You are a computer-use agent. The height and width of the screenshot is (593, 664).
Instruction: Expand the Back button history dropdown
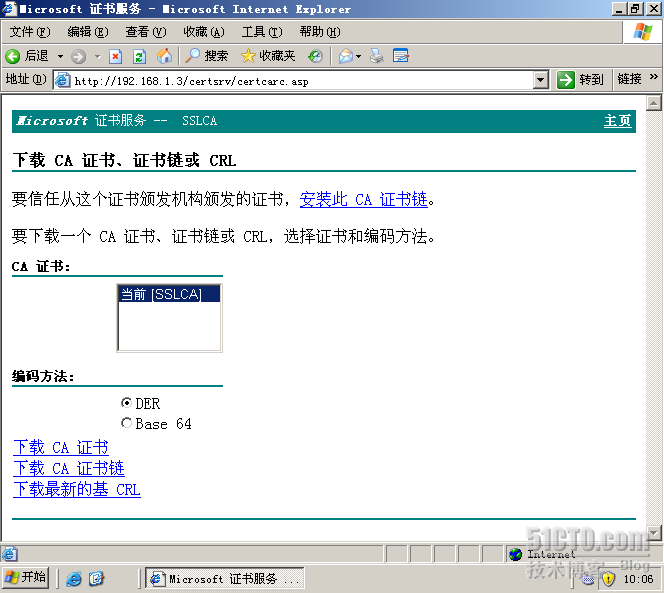click(60, 56)
